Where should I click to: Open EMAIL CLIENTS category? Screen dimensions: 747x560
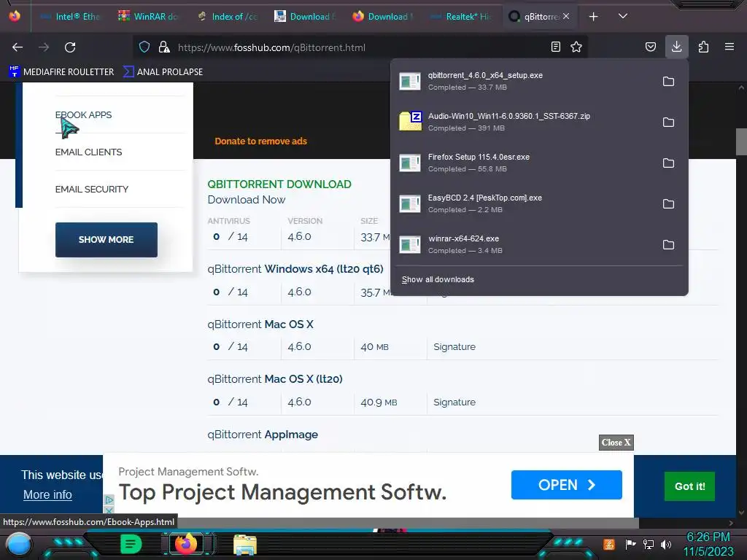coord(88,152)
